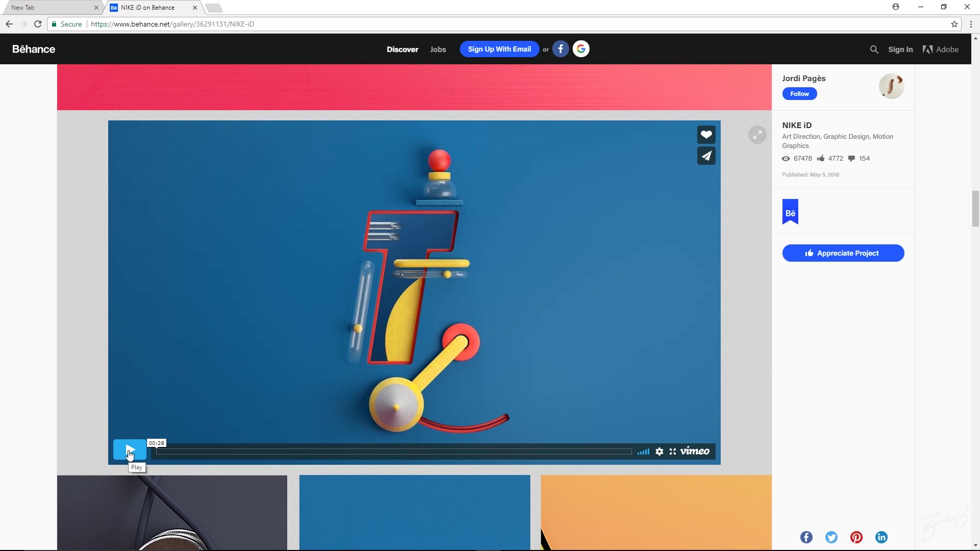
Task: Open Behance search magnifier
Action: [874, 49]
